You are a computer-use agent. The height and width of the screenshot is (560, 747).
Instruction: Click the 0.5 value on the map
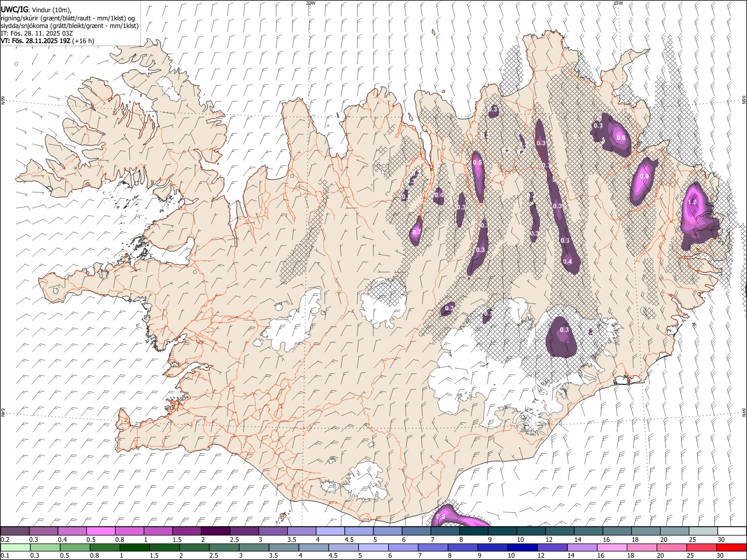[477, 163]
